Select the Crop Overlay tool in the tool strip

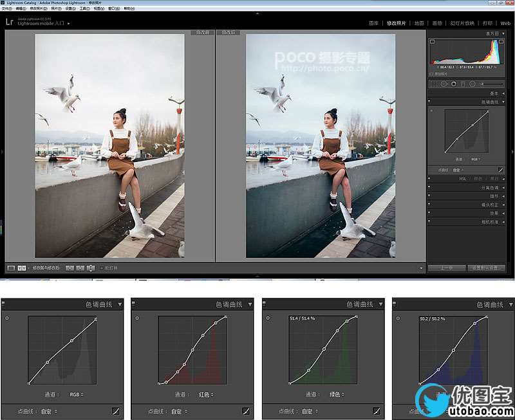pos(434,84)
